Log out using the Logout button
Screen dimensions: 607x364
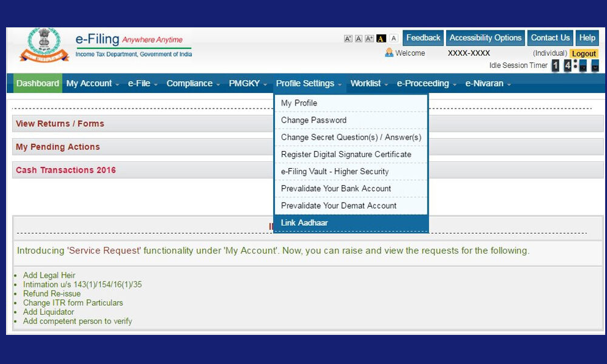click(x=584, y=53)
